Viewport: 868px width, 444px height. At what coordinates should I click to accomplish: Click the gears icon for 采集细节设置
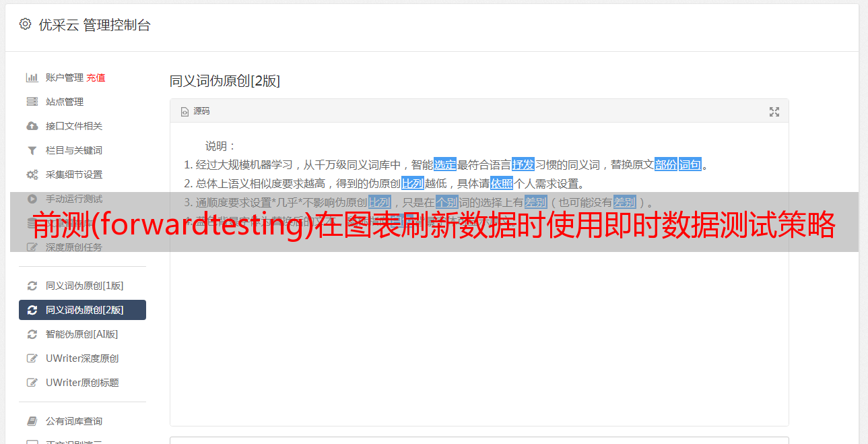(x=32, y=175)
